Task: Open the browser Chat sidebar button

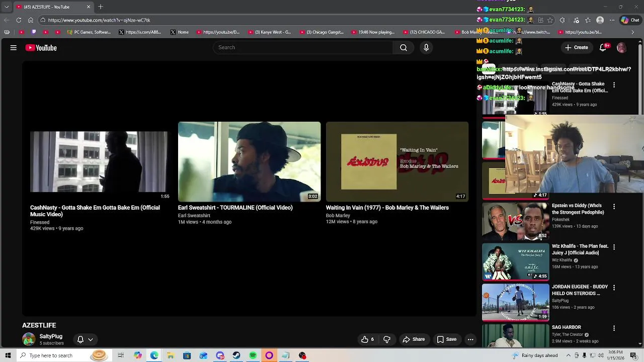Action: pos(629,20)
